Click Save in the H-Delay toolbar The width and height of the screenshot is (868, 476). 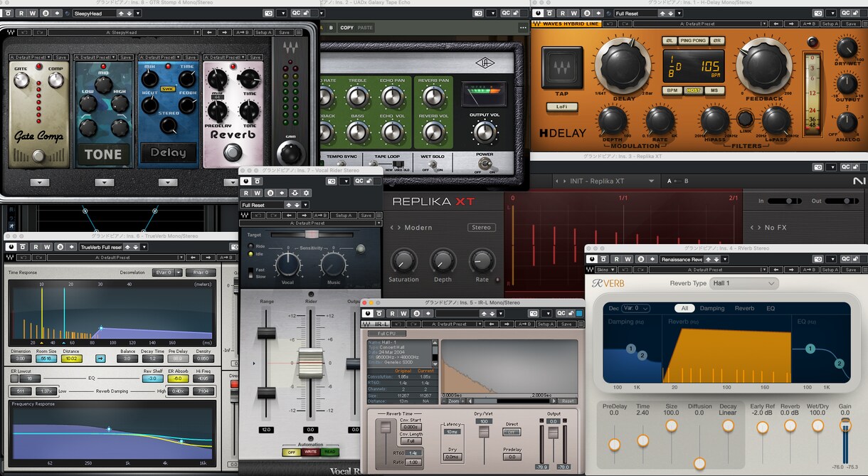[850, 24]
